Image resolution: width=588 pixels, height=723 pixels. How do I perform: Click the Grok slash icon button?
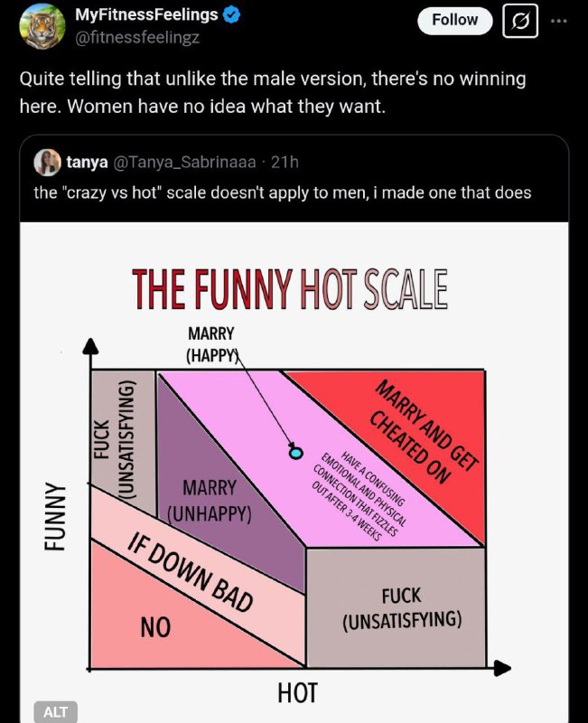520,21
